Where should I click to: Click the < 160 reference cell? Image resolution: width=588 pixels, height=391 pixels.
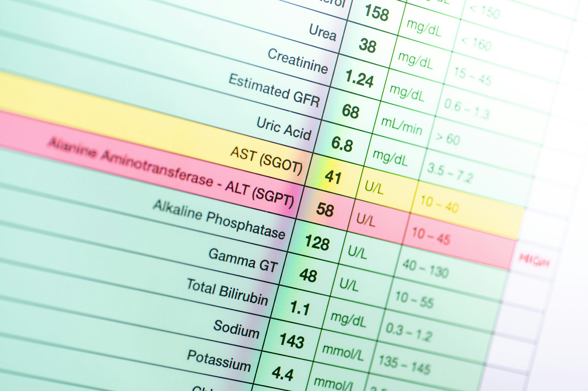tap(477, 44)
